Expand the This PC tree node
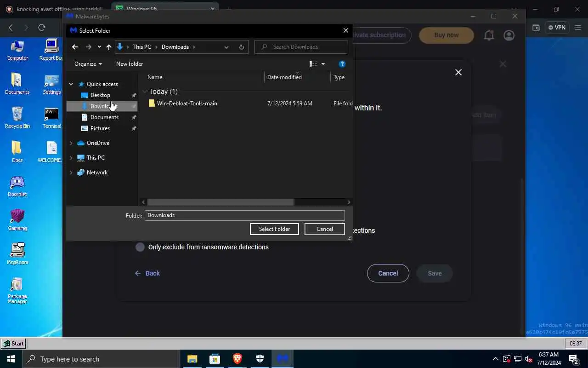Image resolution: width=588 pixels, height=368 pixels. point(71,158)
